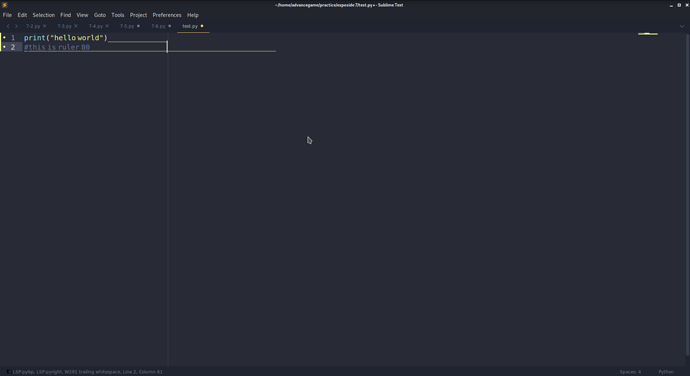The image size is (690, 376).
Task: Close the 7-2.py tab
Action: (x=44, y=26)
